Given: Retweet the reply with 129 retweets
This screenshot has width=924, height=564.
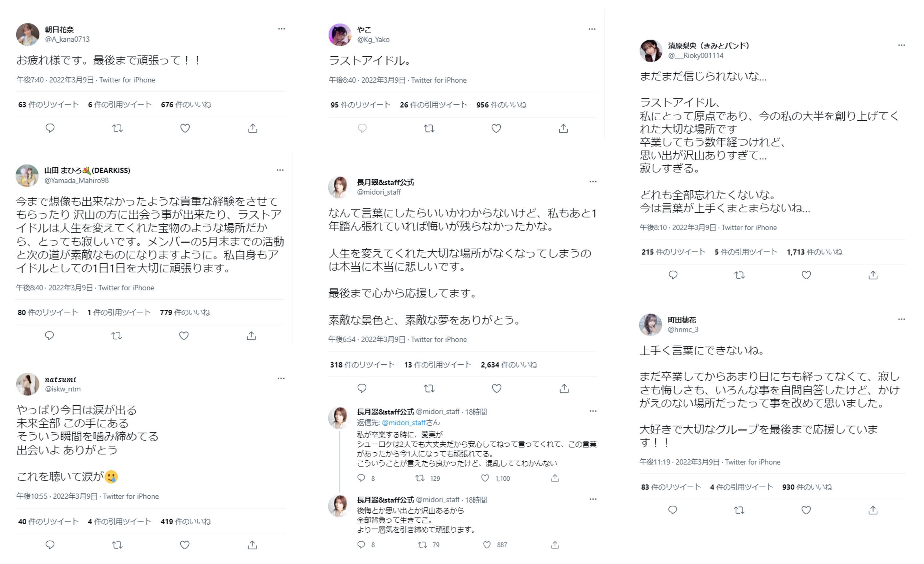Looking at the screenshot, I should pos(420,478).
